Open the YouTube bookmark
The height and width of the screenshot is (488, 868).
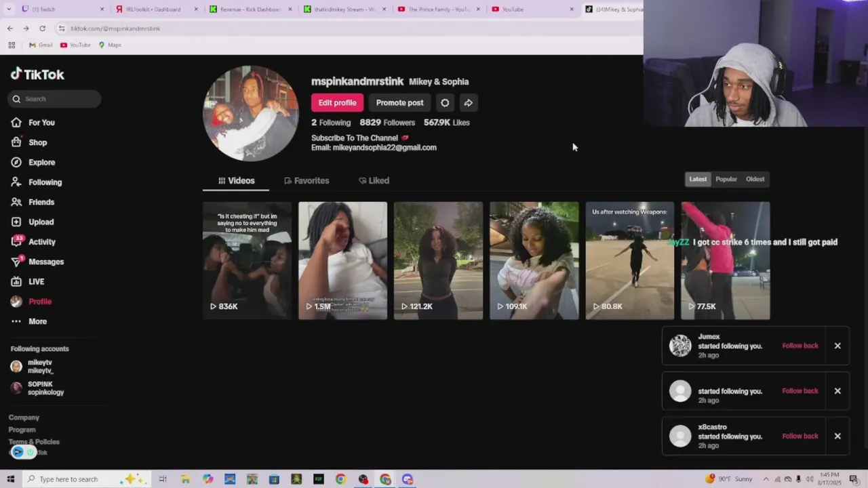tap(75, 45)
